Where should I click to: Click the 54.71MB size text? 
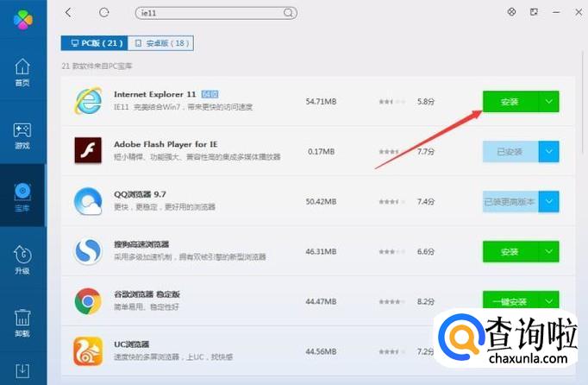321,101
